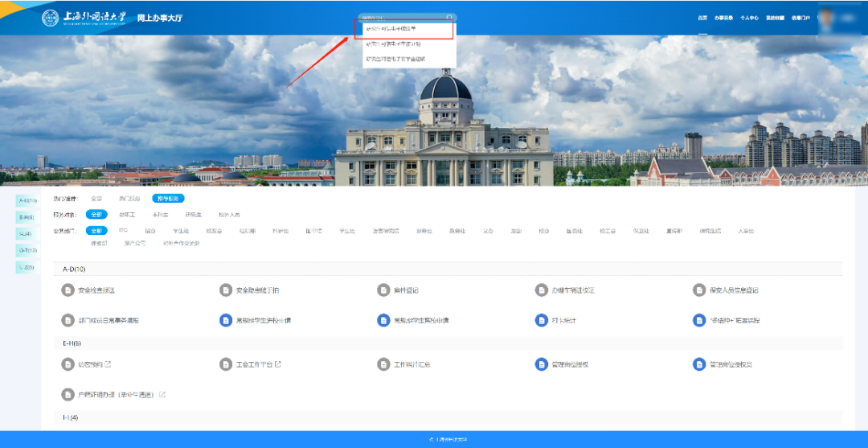Image resolution: width=868 pixels, height=448 pixels.
Task: Click the external-link icon after 访客预约
Action: pos(108,364)
